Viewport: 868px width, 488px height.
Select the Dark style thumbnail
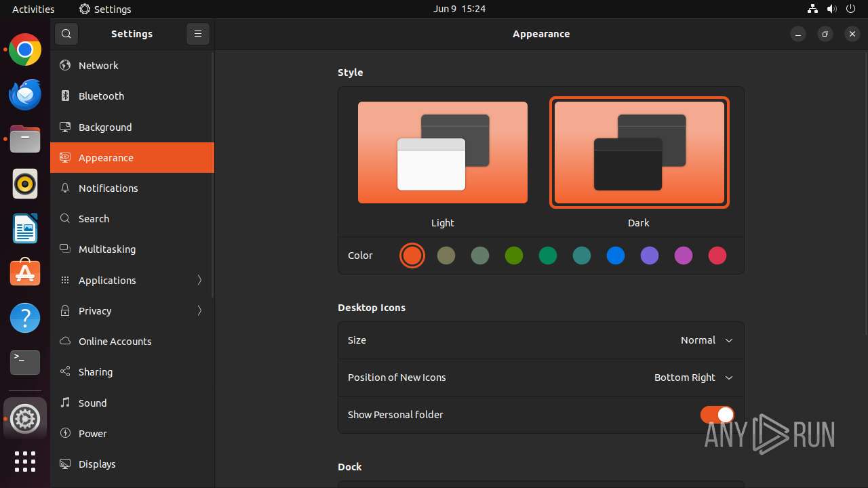(639, 152)
